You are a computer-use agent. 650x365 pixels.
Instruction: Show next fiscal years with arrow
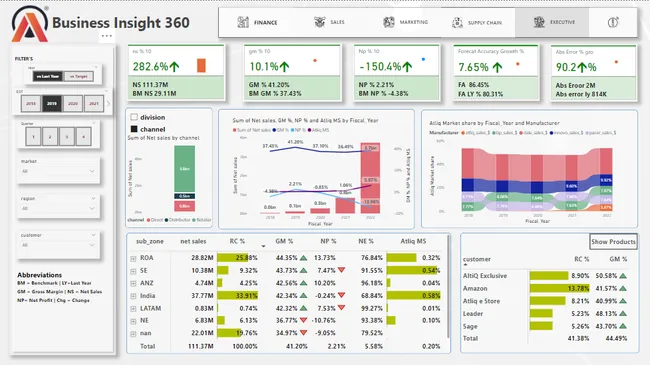point(109,103)
